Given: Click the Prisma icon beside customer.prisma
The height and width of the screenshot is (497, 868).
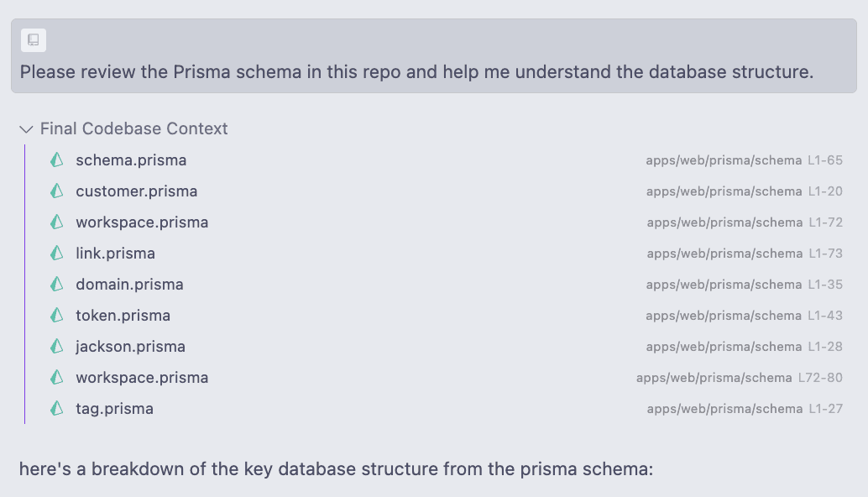Looking at the screenshot, I should (x=57, y=191).
